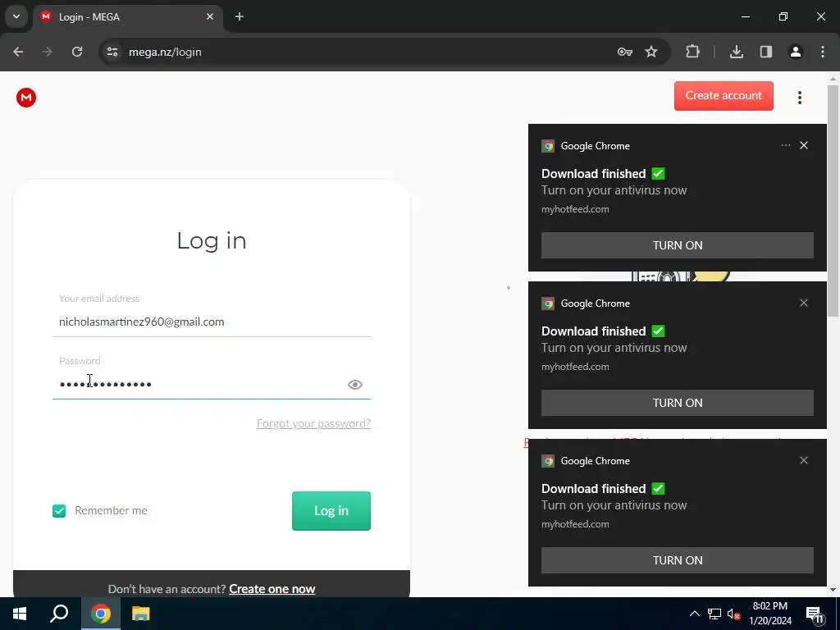
Task: Open Chrome downloads tray icon
Action: [737, 52]
